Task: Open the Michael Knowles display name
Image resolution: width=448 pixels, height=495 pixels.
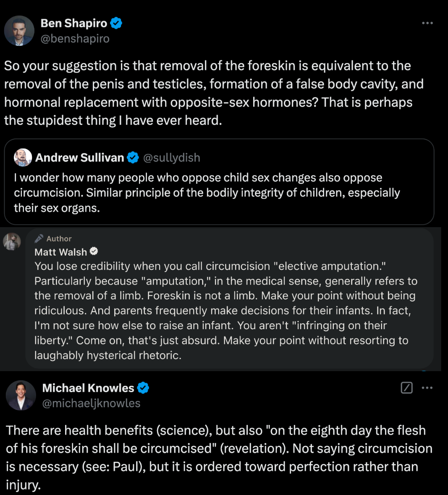Action: point(88,388)
